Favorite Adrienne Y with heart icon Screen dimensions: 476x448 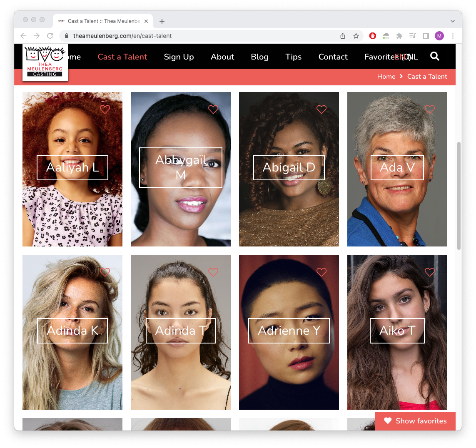pyautogui.click(x=321, y=272)
